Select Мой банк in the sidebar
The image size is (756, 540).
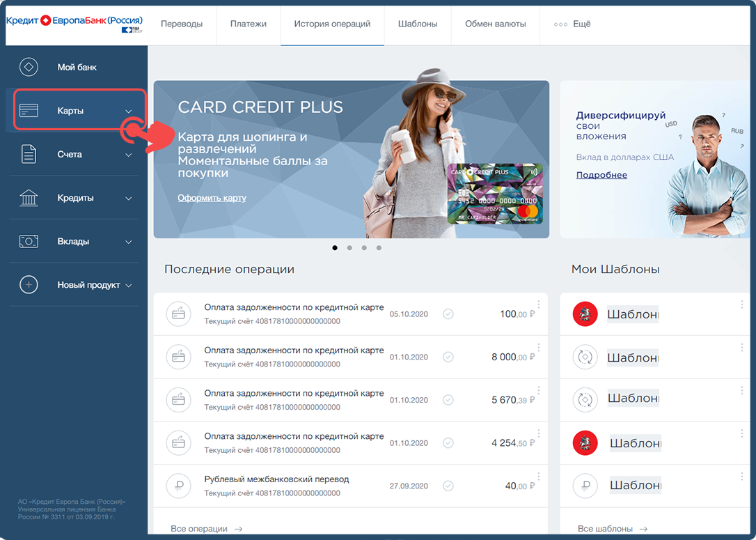(x=77, y=67)
